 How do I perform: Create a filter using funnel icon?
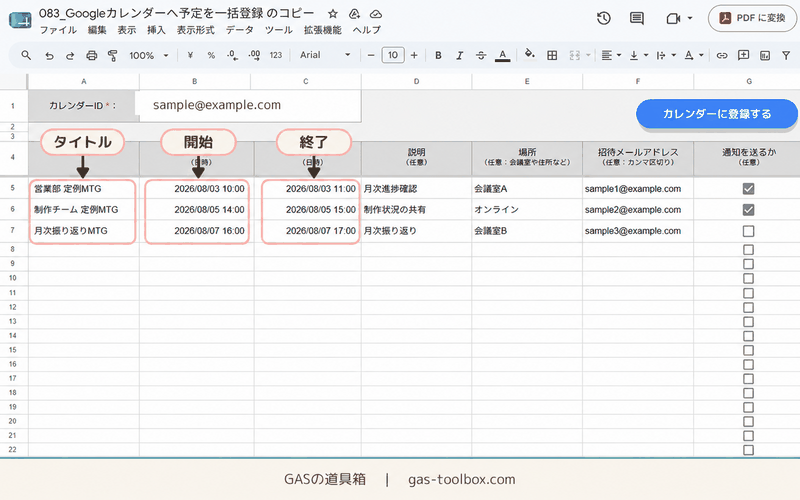(x=786, y=55)
